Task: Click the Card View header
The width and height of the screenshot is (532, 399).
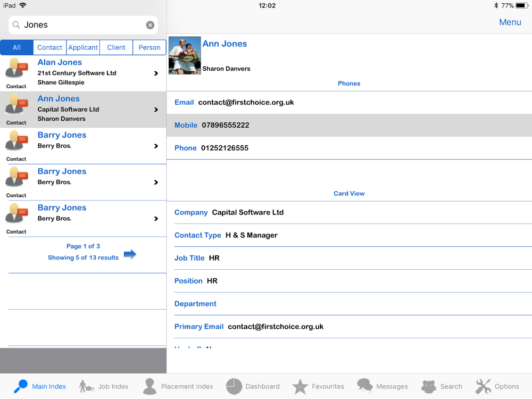Action: [x=349, y=194]
